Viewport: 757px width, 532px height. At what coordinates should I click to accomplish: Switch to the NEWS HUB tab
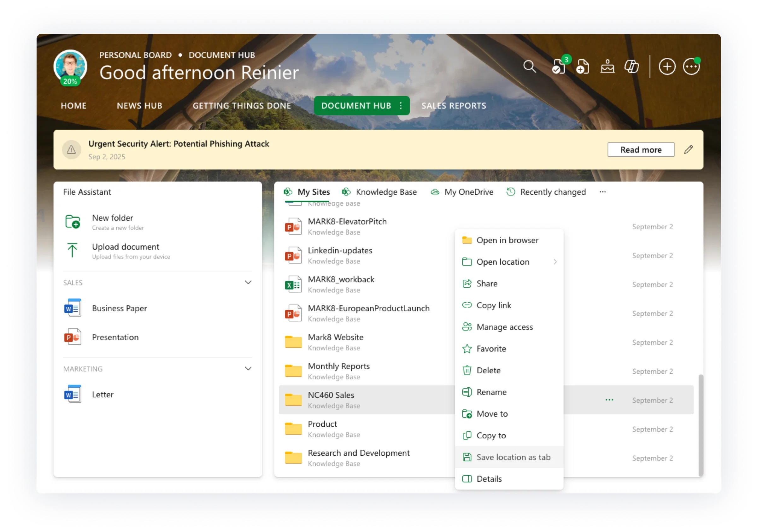(x=139, y=105)
